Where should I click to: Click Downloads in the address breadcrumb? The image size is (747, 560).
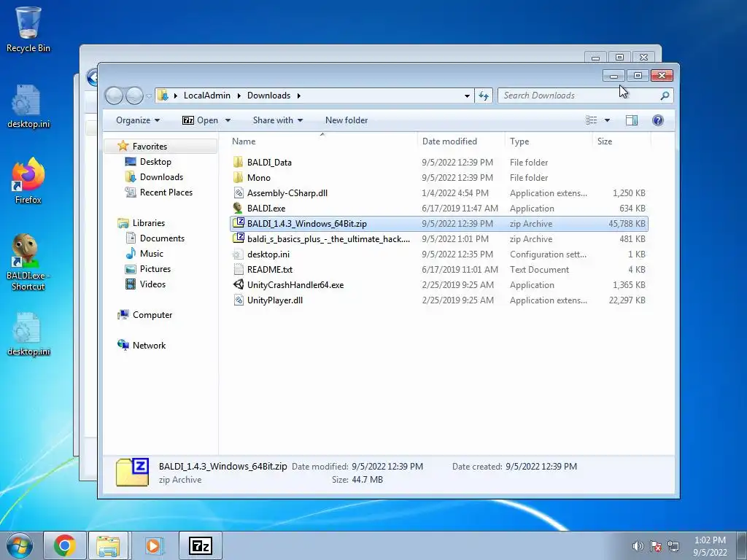coord(268,96)
